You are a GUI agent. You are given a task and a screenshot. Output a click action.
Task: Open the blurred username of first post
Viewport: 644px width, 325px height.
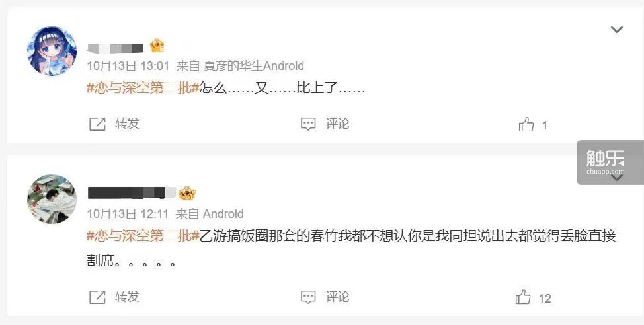tap(116, 48)
